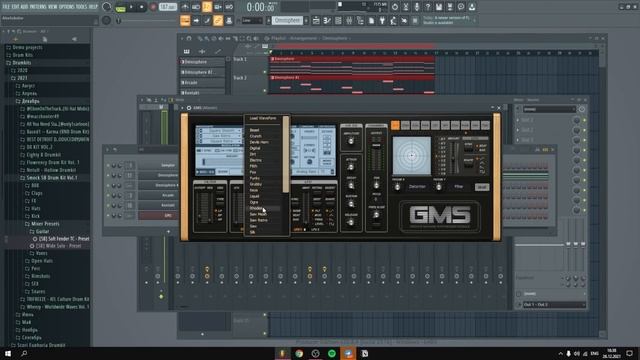This screenshot has width=640, height=360.
Task: Click the microphone icon in top toolbar
Action: click(417, 7)
